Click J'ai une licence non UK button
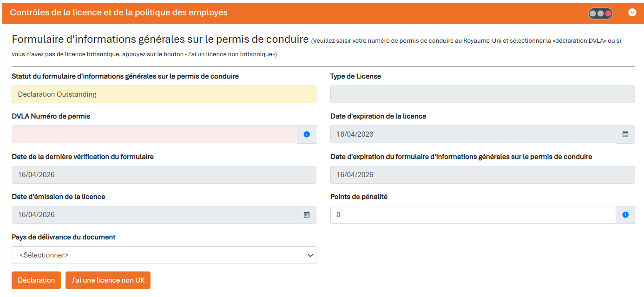 point(108,280)
